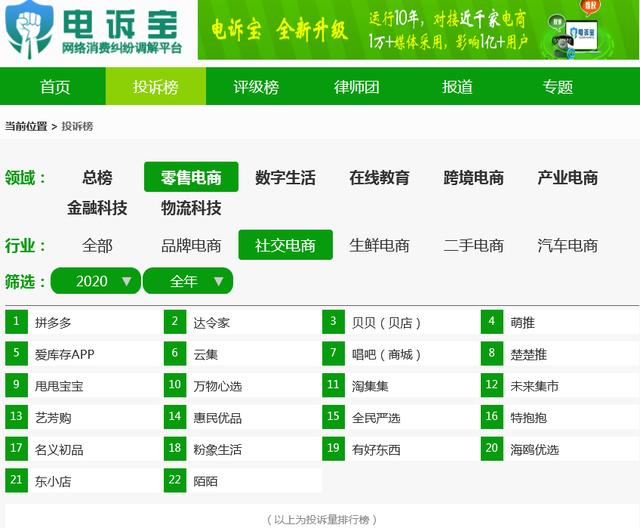Select the 零售电商 field filter
The width and height of the screenshot is (640, 528).
191,177
